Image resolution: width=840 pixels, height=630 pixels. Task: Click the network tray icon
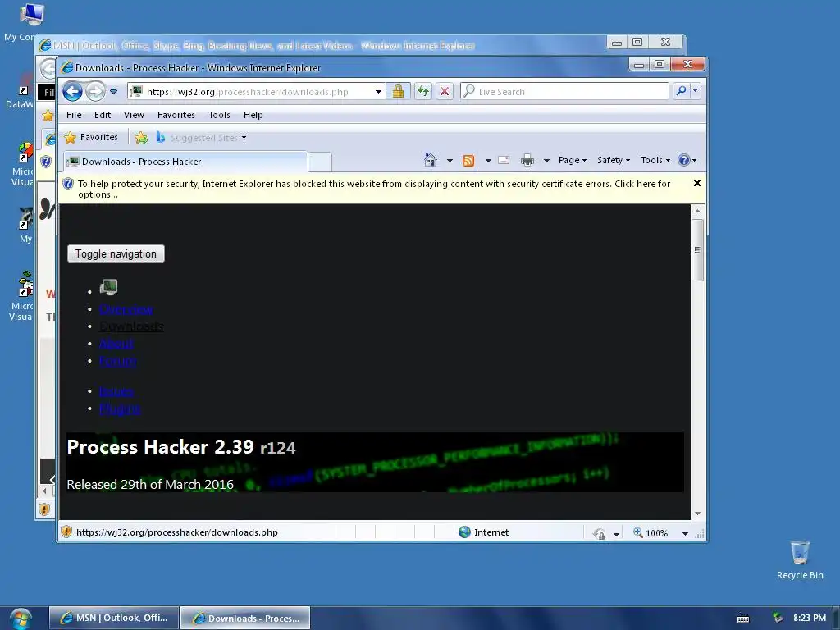point(778,618)
